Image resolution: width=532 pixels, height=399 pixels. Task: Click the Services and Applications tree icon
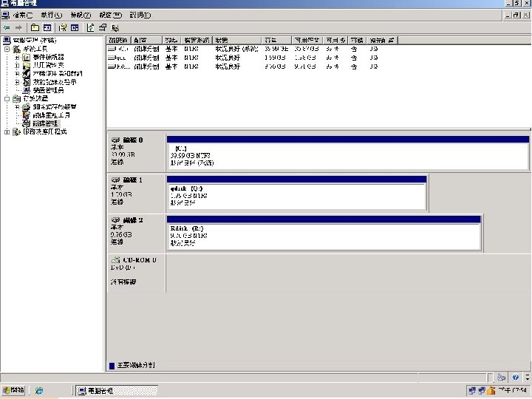16,132
